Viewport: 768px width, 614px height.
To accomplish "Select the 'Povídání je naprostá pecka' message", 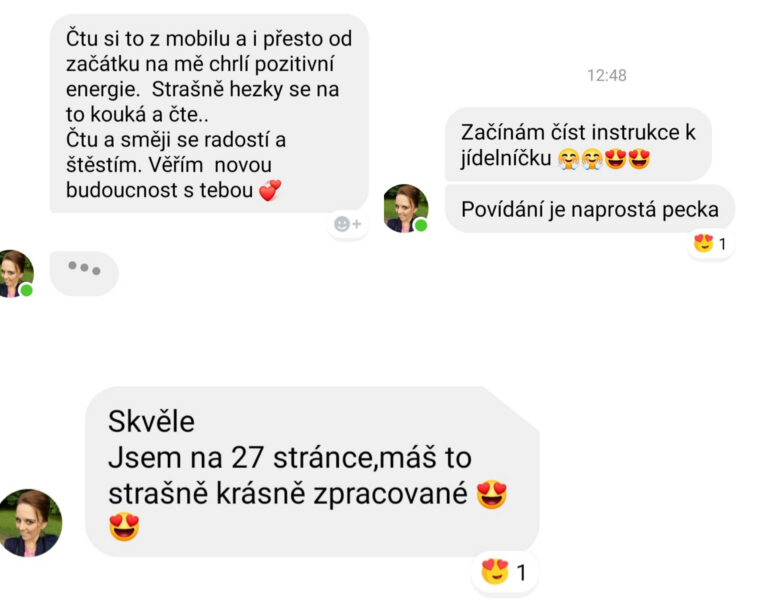I will click(x=590, y=209).
